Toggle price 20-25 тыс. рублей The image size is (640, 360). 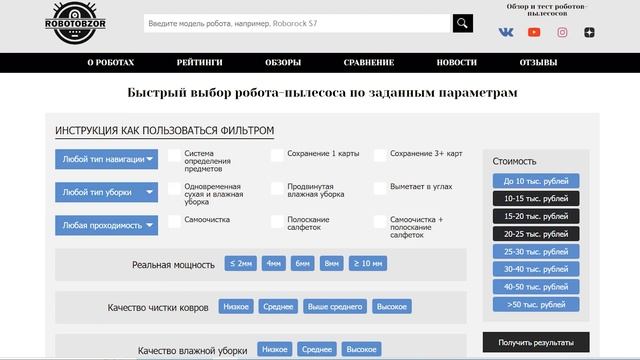point(536,234)
